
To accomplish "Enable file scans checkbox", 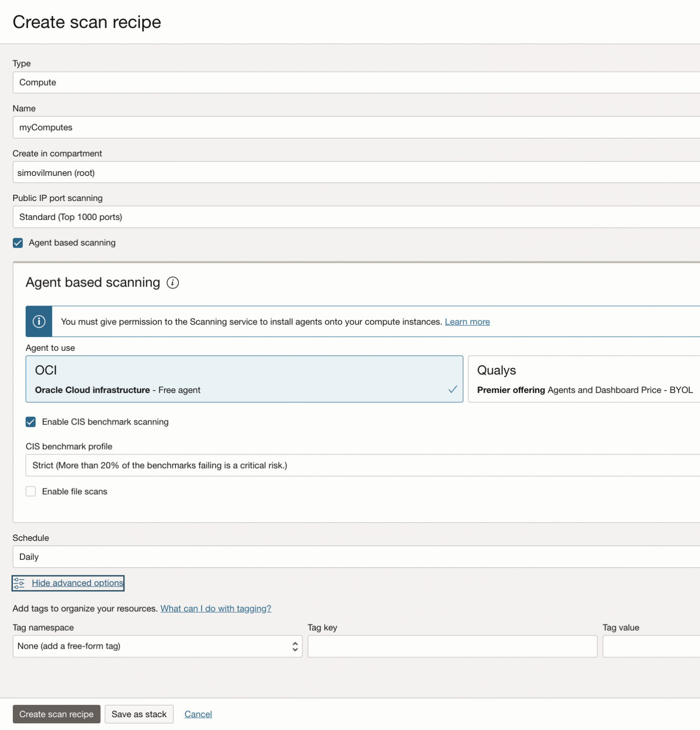I will coord(31,491).
